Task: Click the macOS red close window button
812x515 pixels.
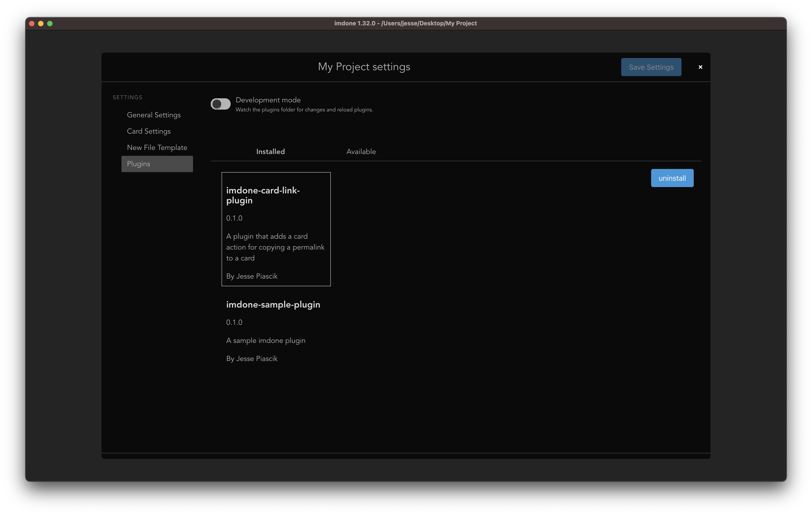Action: [x=32, y=24]
